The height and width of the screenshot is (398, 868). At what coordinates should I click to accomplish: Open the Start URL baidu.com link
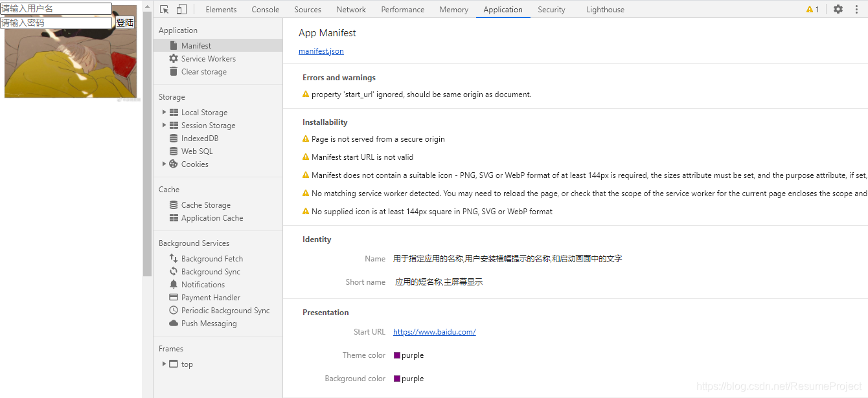click(435, 332)
